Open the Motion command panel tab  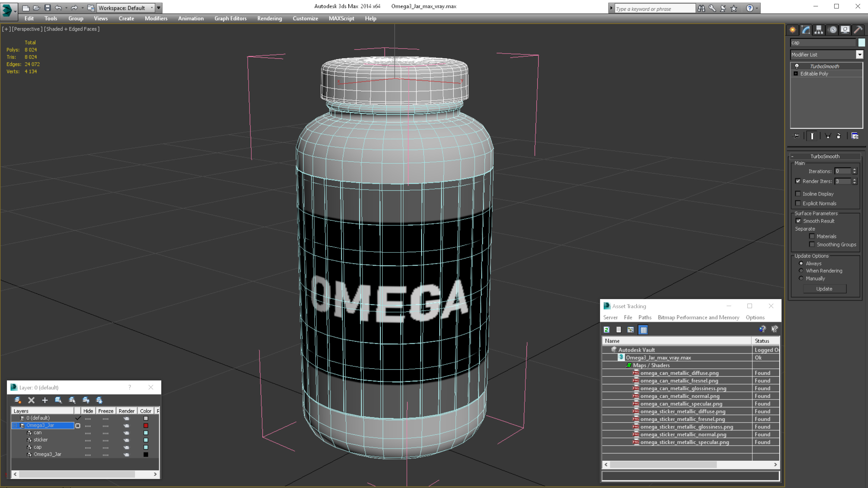pyautogui.click(x=832, y=30)
